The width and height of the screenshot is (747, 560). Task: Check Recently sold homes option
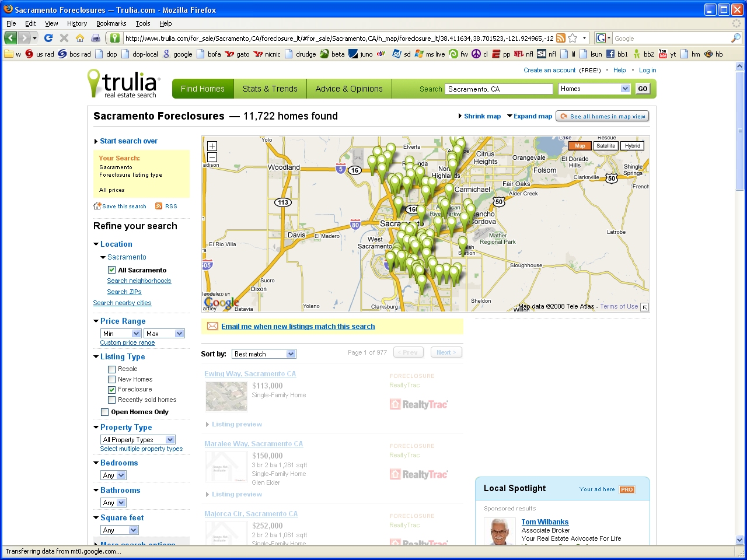(x=111, y=400)
